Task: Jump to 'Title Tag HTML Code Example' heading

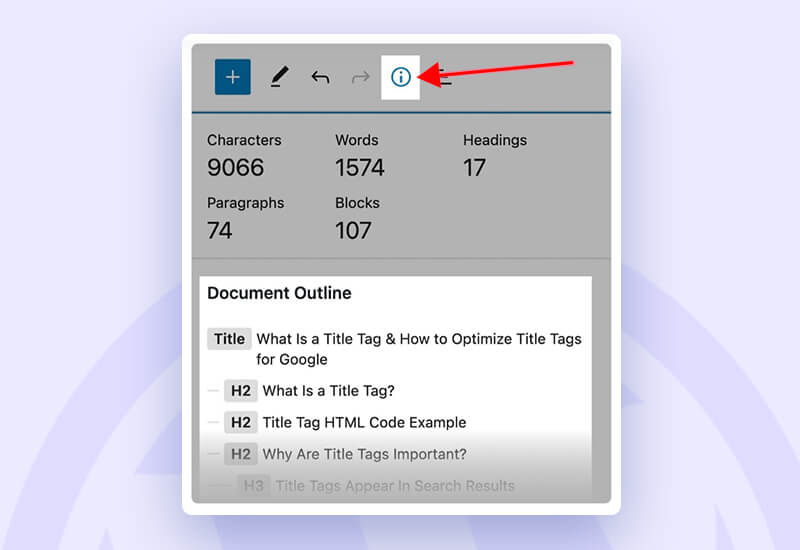Action: click(x=364, y=422)
